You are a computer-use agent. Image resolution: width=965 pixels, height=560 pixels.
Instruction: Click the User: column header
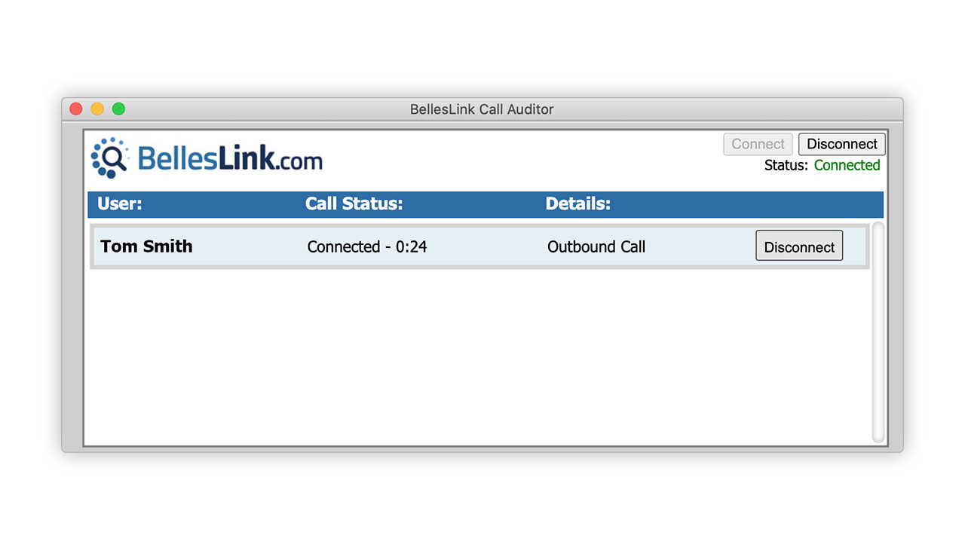tap(120, 204)
